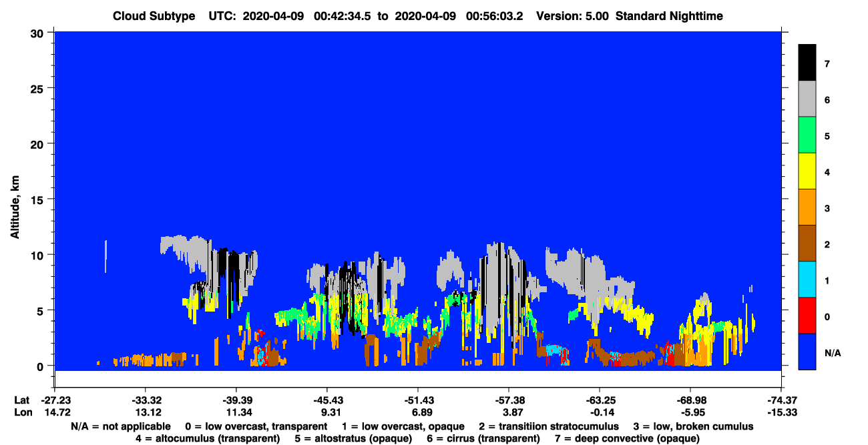Click the red color swatch labeled 0
This screenshot has width=868, height=445.
pyautogui.click(x=807, y=315)
